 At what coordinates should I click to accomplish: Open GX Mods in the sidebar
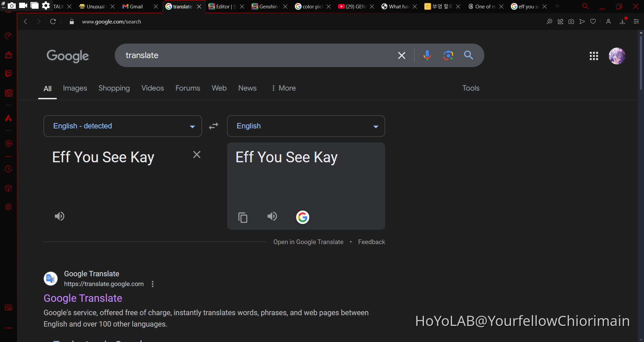(8, 93)
